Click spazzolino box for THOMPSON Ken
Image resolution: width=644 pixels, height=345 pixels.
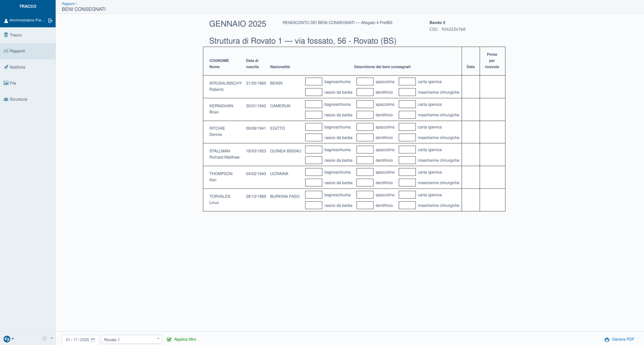pyautogui.click(x=365, y=172)
